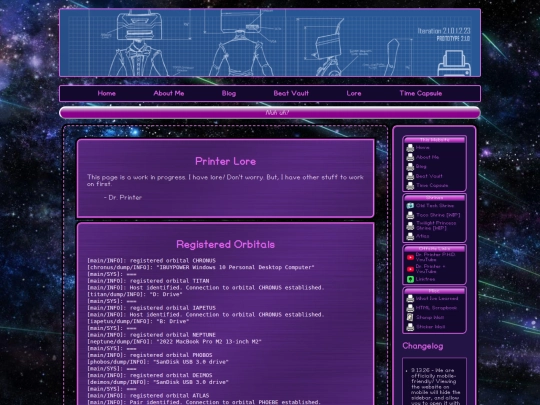Click the 'Iteration 2.10.12.23' banner text
The image size is (540, 405).
[444, 31]
